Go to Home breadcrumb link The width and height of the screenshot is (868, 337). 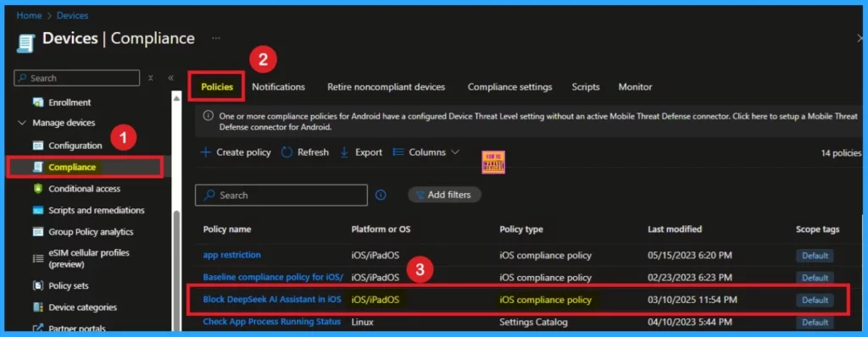coord(29,15)
